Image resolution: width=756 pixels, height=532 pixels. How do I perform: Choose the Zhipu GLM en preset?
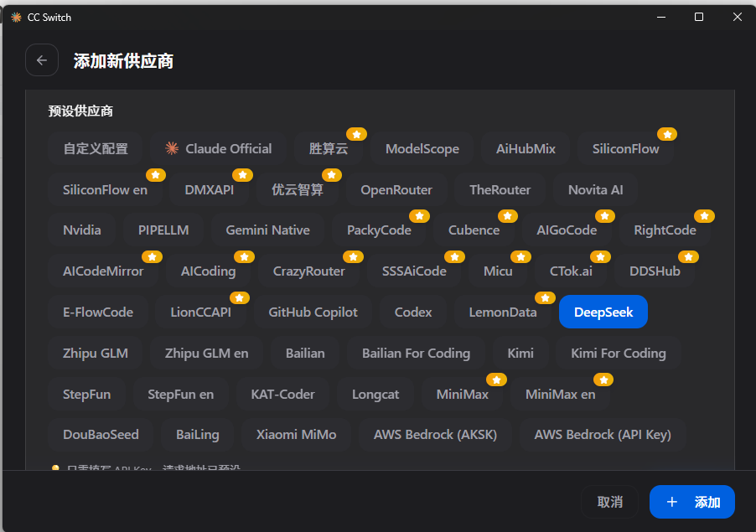[x=207, y=353]
